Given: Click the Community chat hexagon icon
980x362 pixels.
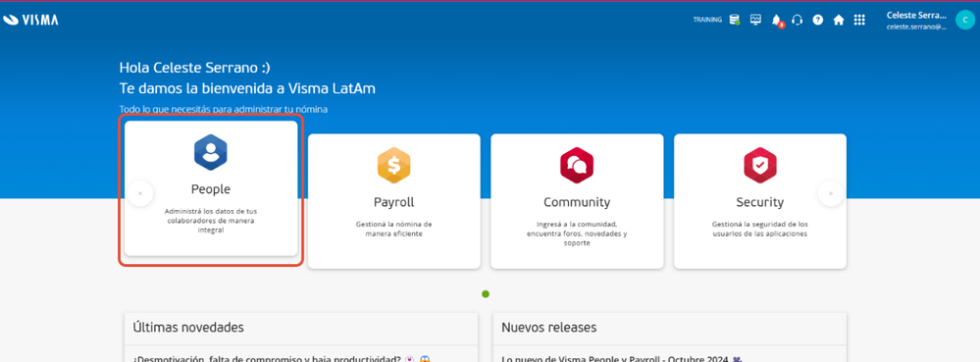Looking at the screenshot, I should coord(577,166).
